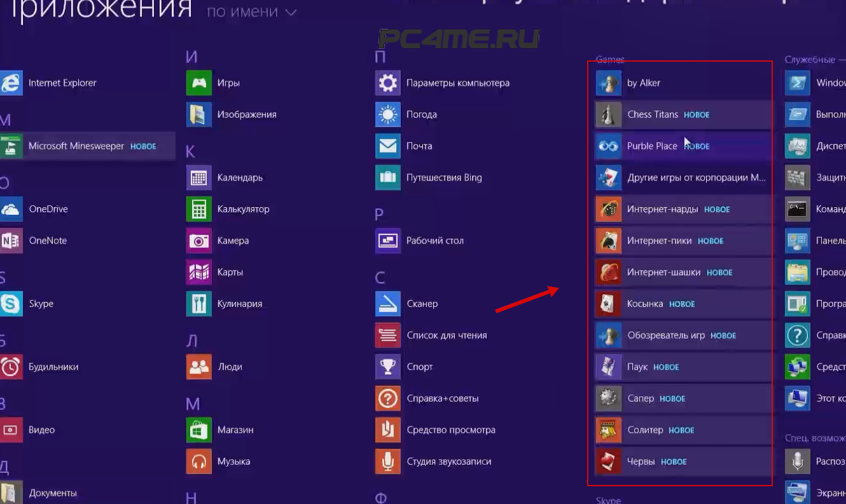Open Рабочий стол desktop icon
The height and width of the screenshot is (504, 846).
(388, 241)
